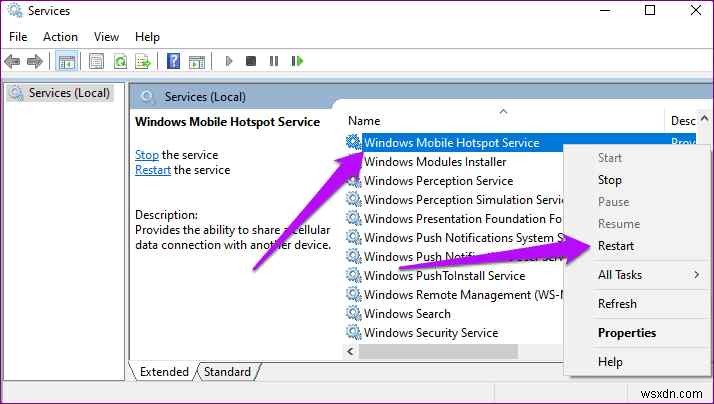The width and height of the screenshot is (714, 404).
Task: Select Services (Local) in the console tree
Action: (x=61, y=93)
